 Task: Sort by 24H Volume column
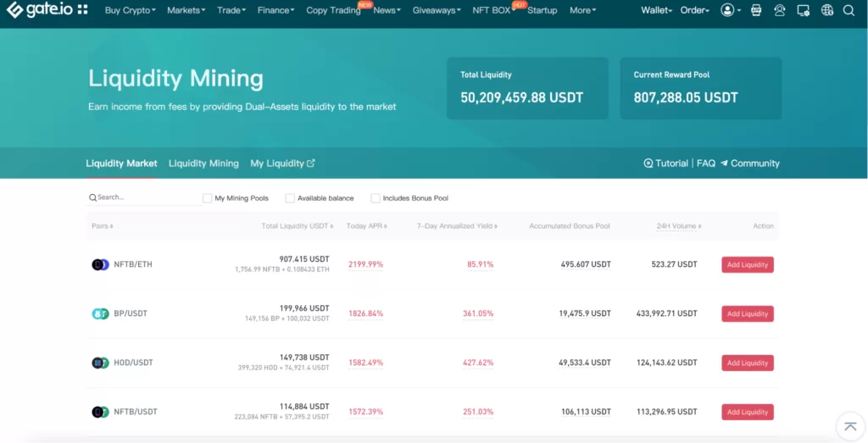tap(679, 225)
